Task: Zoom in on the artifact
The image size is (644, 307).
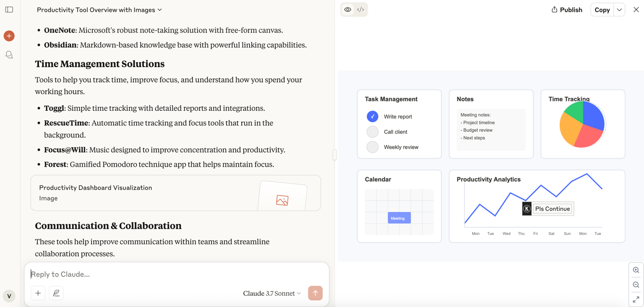Action: tap(636, 270)
